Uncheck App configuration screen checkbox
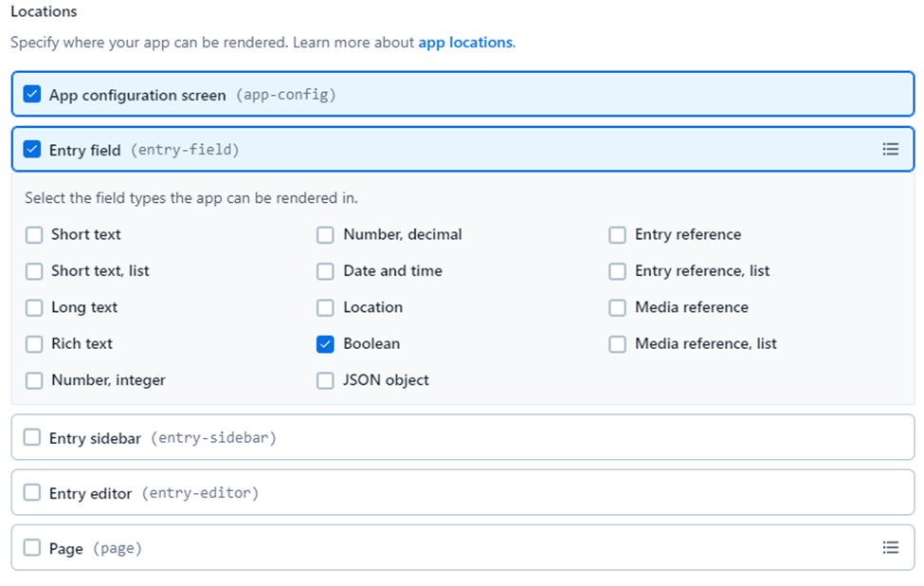Viewport: 924px width, 586px height. tap(32, 94)
